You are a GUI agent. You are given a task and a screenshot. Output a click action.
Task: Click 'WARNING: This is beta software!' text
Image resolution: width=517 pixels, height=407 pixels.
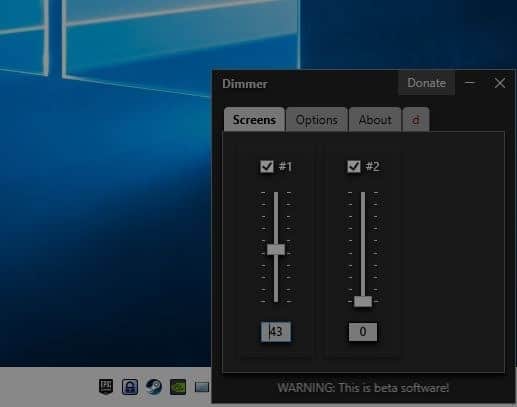(x=363, y=388)
